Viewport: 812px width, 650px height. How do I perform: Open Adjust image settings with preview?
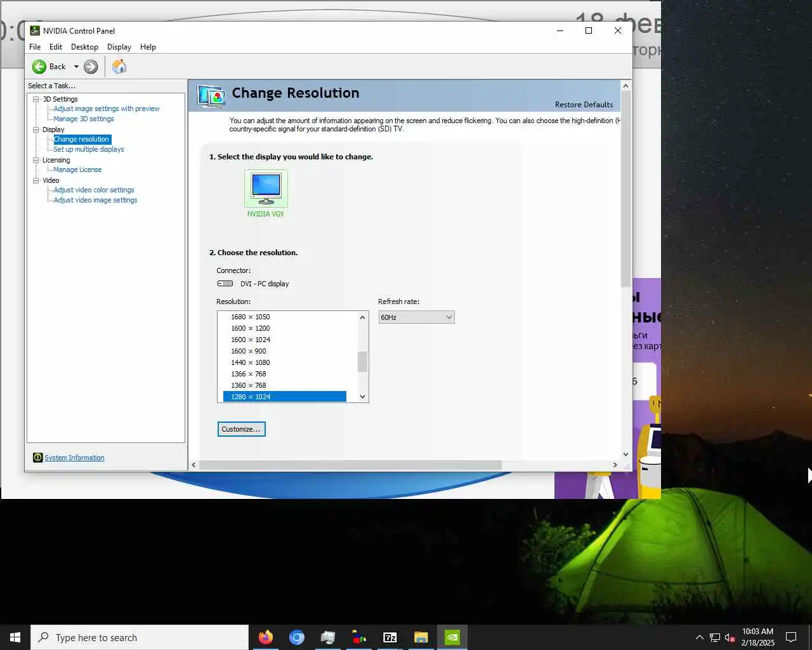[x=107, y=109]
